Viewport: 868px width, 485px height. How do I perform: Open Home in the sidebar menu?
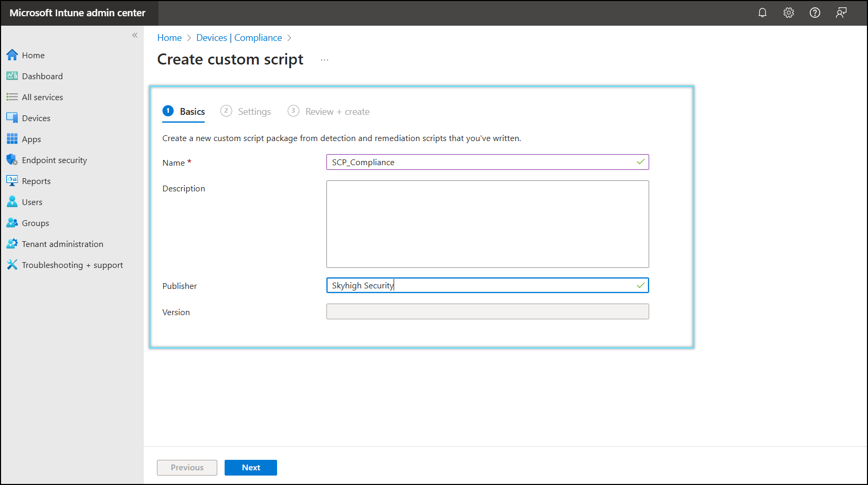[33, 55]
